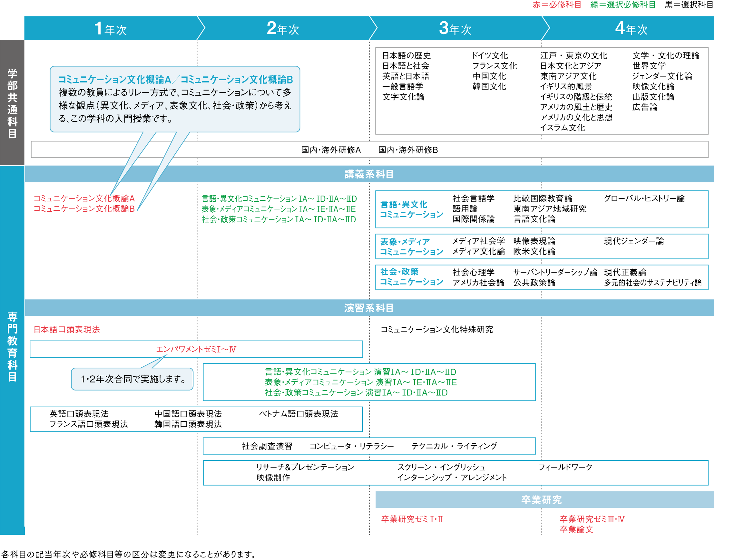This screenshot has height=560, width=735.
Task: Click the 3年次 header
Action: [456, 28]
